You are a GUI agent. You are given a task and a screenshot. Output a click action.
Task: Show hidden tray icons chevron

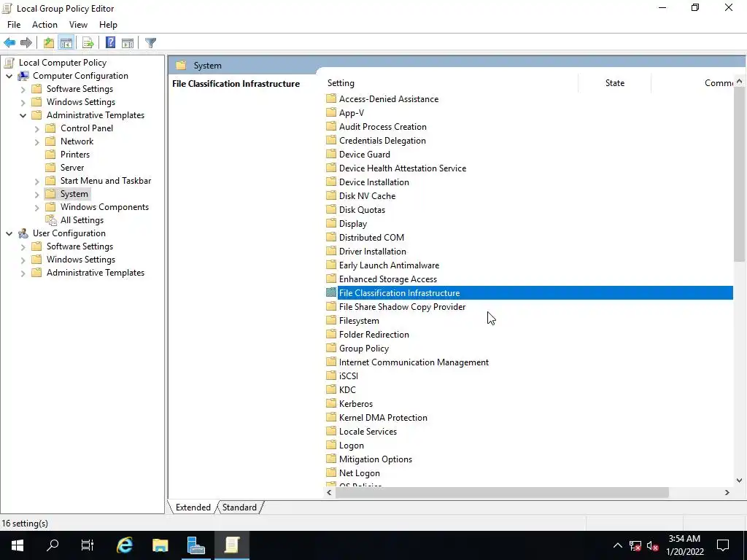(617, 545)
